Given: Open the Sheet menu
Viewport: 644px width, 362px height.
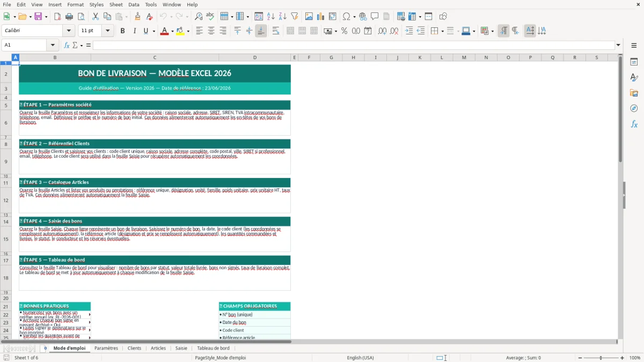Looking at the screenshot, I should [116, 4].
